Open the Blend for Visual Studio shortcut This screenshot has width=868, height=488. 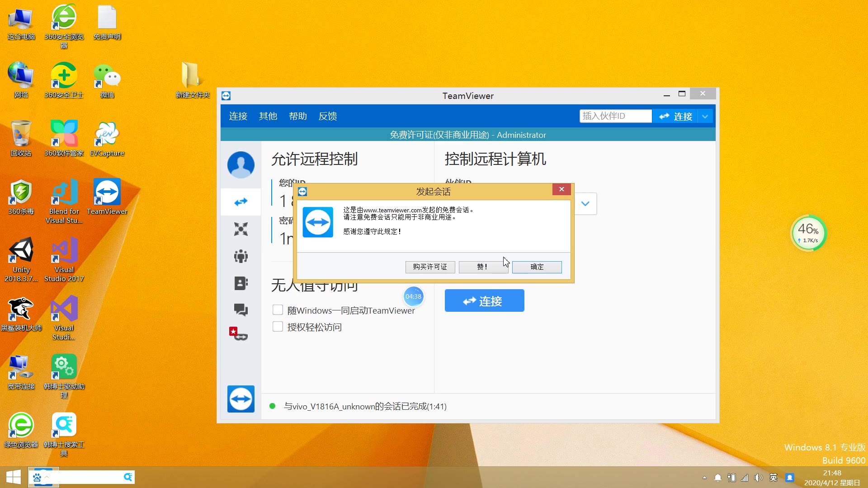(x=64, y=202)
